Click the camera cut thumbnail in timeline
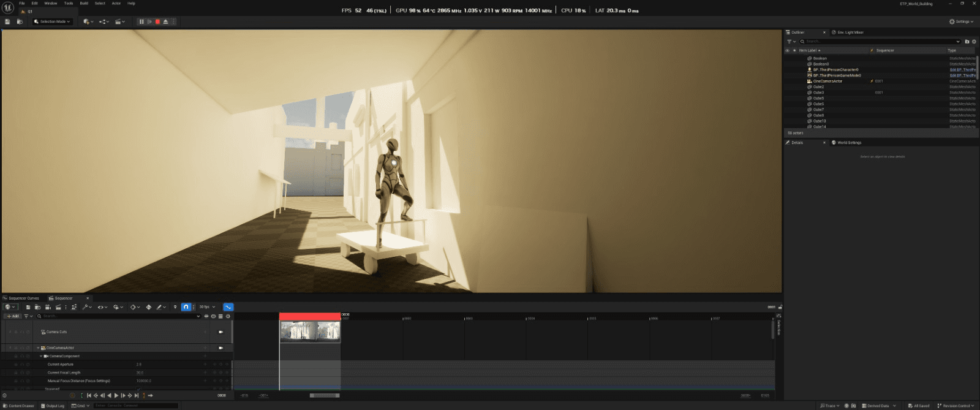This screenshot has width=980, height=410. click(310, 332)
